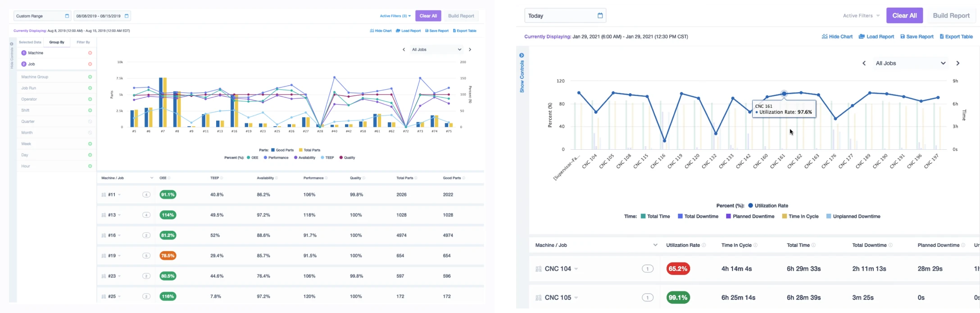Open the All Jobs dropdown in right dashboard
Viewport: 980px width, 313px height.
[910, 63]
